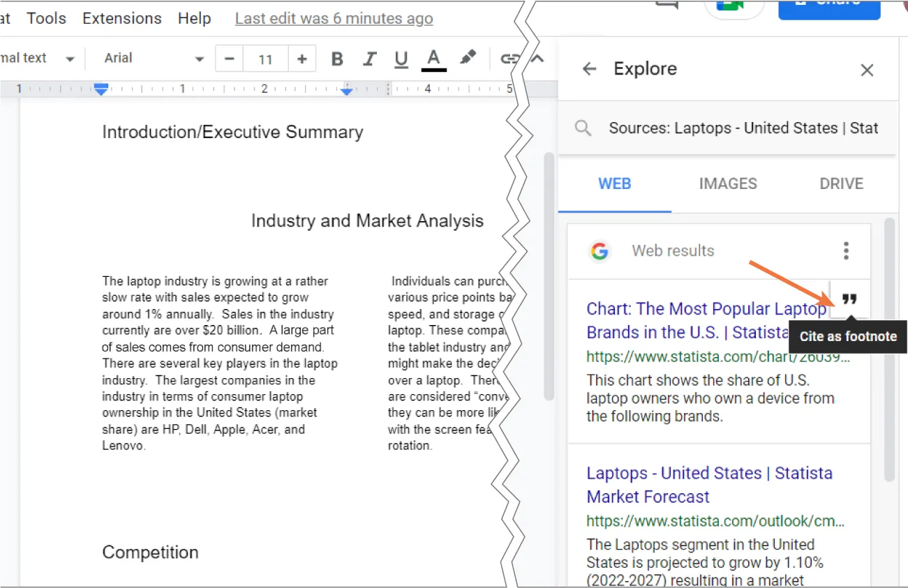Go back in the Explore panel
Viewport: 908px width, 588px height.
[x=588, y=68]
